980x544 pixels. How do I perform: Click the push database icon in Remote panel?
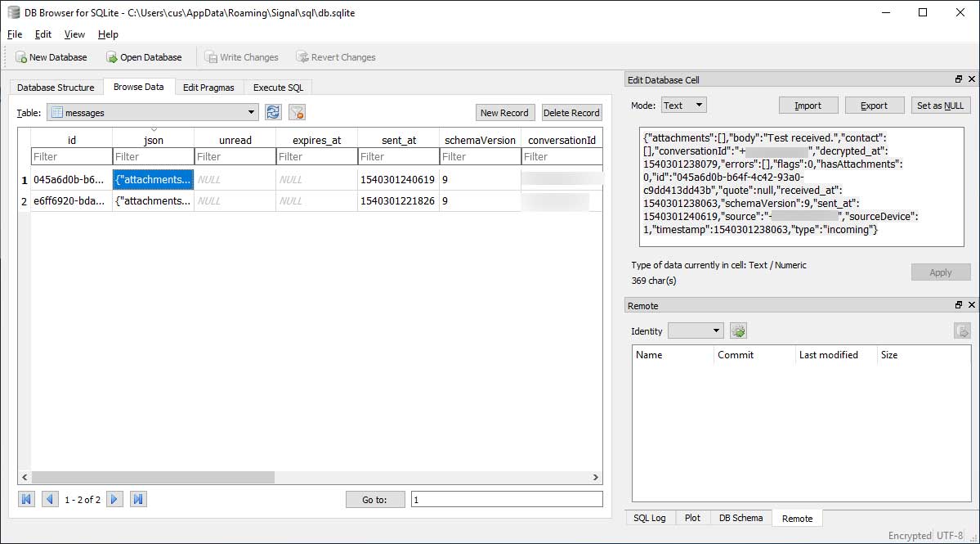(963, 330)
